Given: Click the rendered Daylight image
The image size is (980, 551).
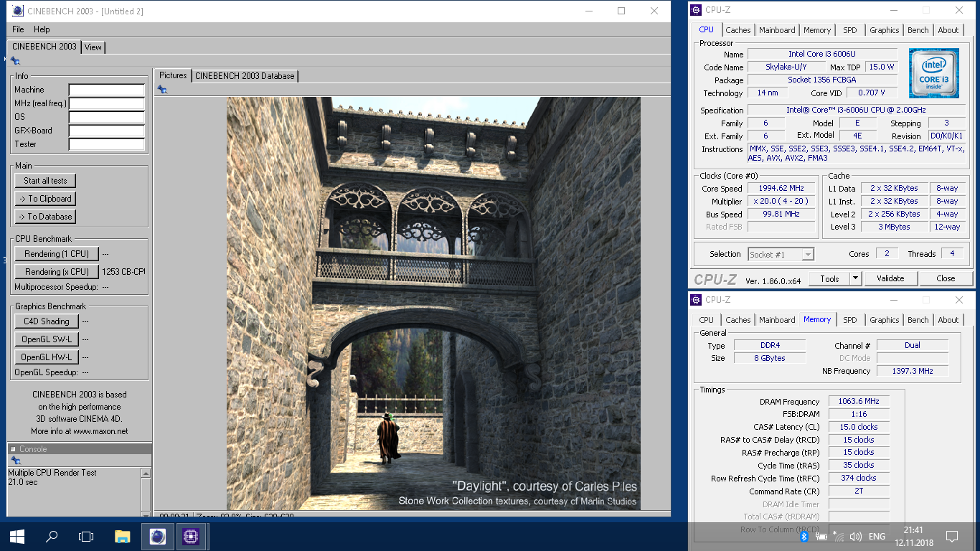Looking at the screenshot, I should point(433,303).
